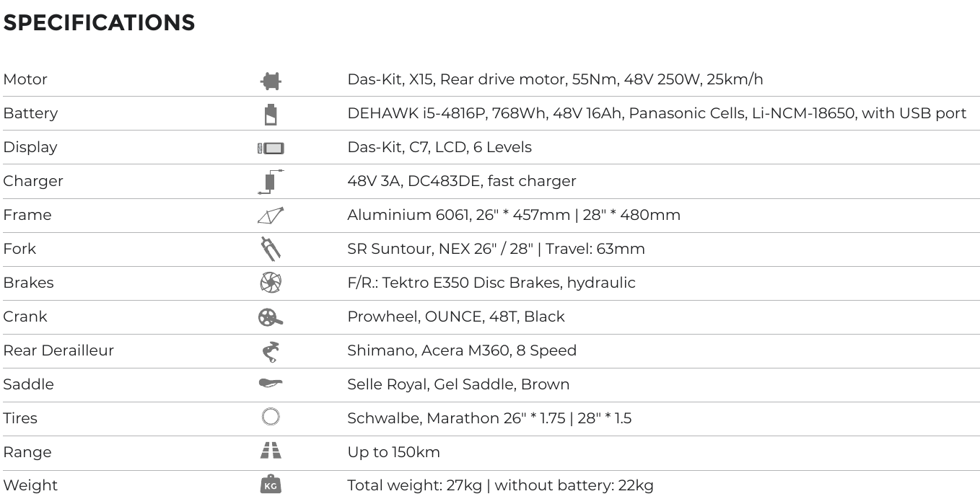Image resolution: width=980 pixels, height=499 pixels.
Task: Click the battery icon
Action: [271, 115]
